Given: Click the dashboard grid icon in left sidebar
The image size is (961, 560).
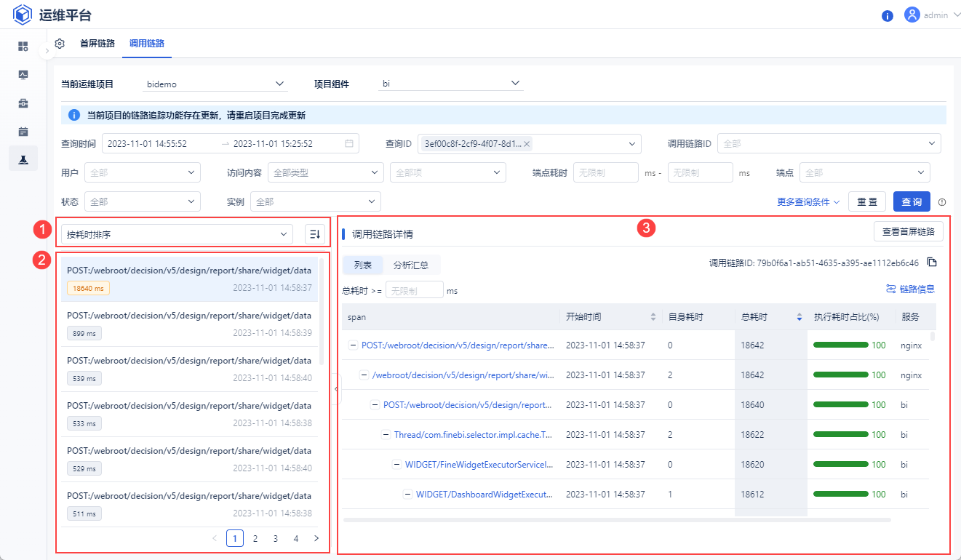Looking at the screenshot, I should click(23, 47).
